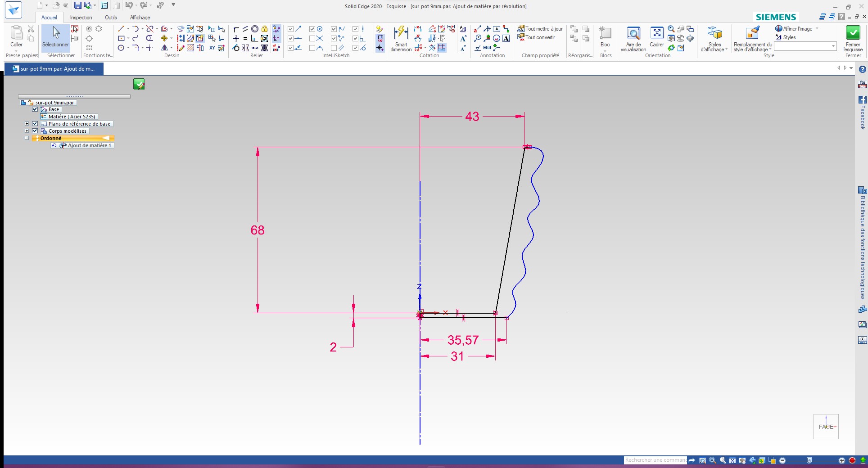Collapse the Ordonné tree node
Image resolution: width=868 pixels, height=468 pixels.
click(27, 138)
